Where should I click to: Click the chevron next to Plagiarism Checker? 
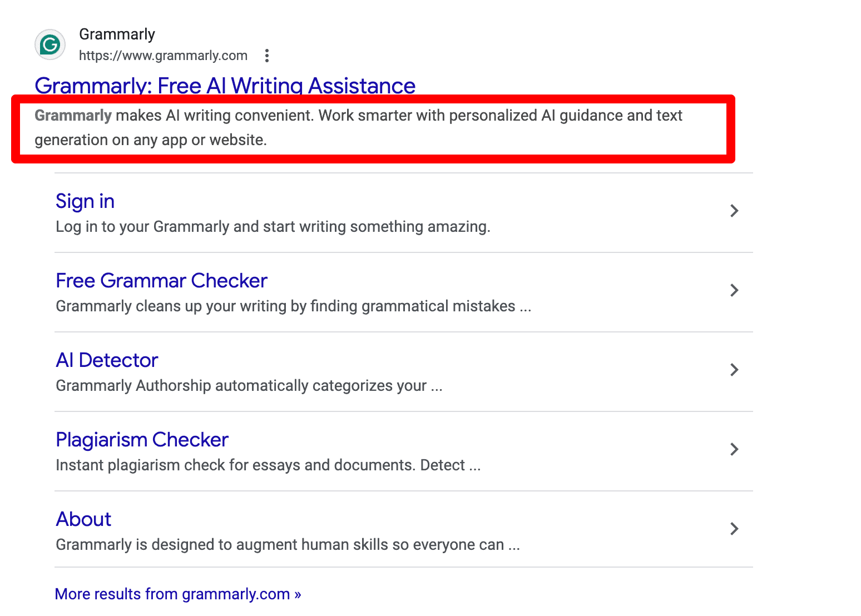click(734, 449)
